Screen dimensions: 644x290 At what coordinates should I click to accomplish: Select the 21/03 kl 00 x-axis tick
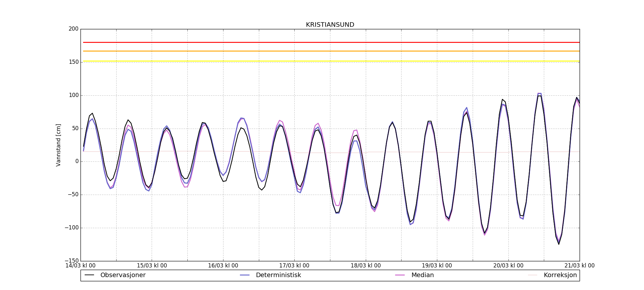pos(579,266)
